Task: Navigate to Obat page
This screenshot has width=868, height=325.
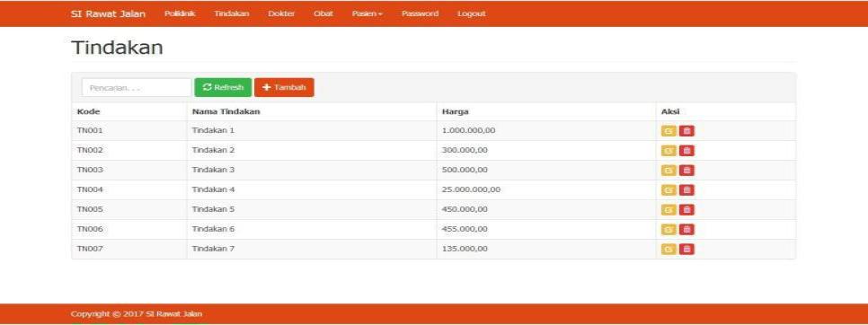Action: [323, 13]
